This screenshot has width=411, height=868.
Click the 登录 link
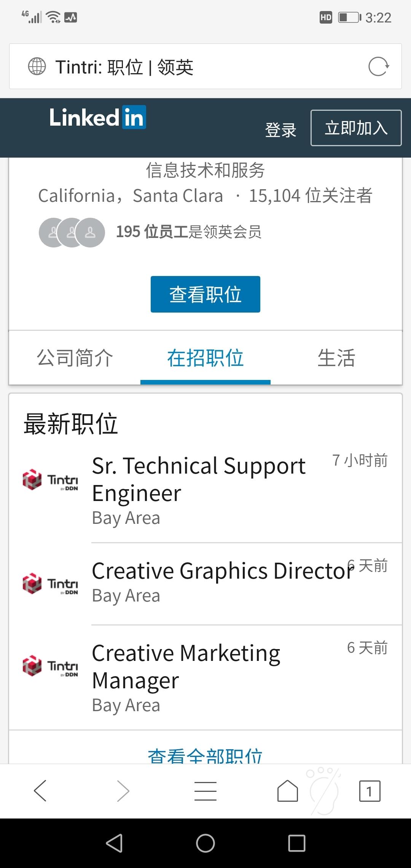coord(281,130)
